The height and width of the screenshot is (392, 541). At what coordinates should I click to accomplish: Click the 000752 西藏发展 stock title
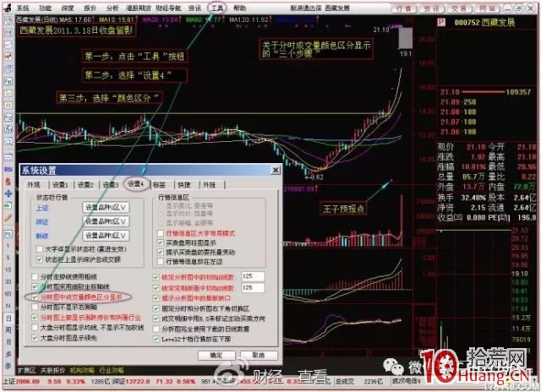tap(484, 23)
